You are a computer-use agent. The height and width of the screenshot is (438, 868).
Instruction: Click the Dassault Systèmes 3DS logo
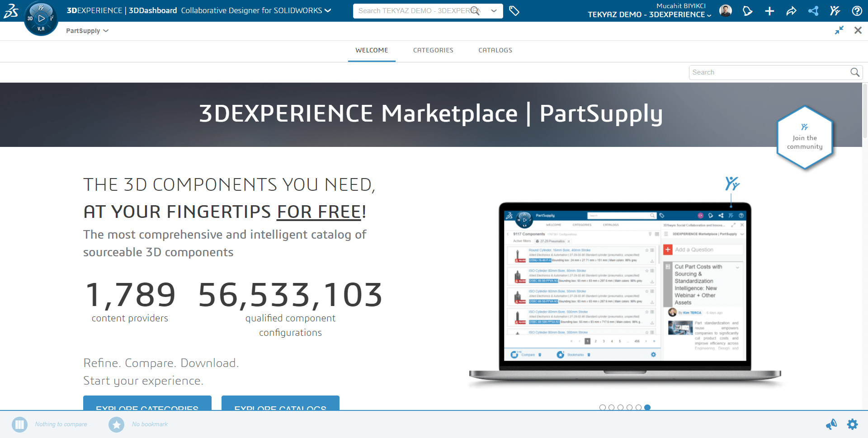point(11,10)
